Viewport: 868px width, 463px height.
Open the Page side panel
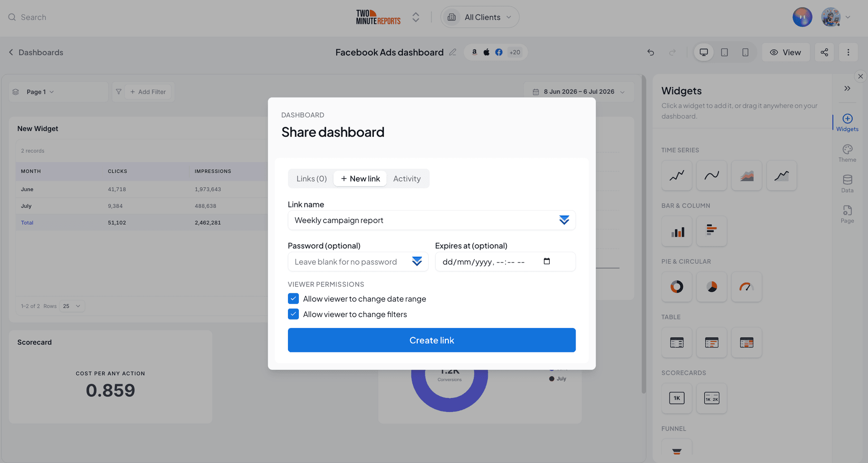click(x=847, y=215)
